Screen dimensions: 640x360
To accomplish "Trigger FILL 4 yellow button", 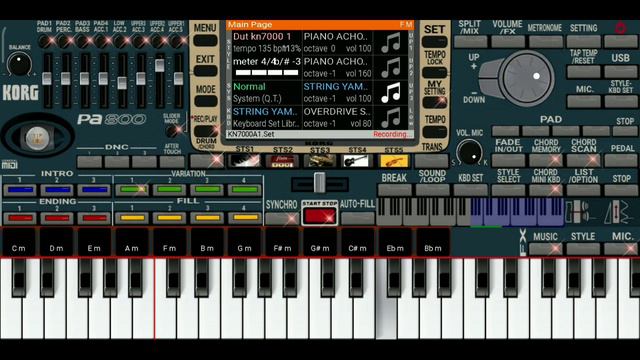I will coord(245,218).
